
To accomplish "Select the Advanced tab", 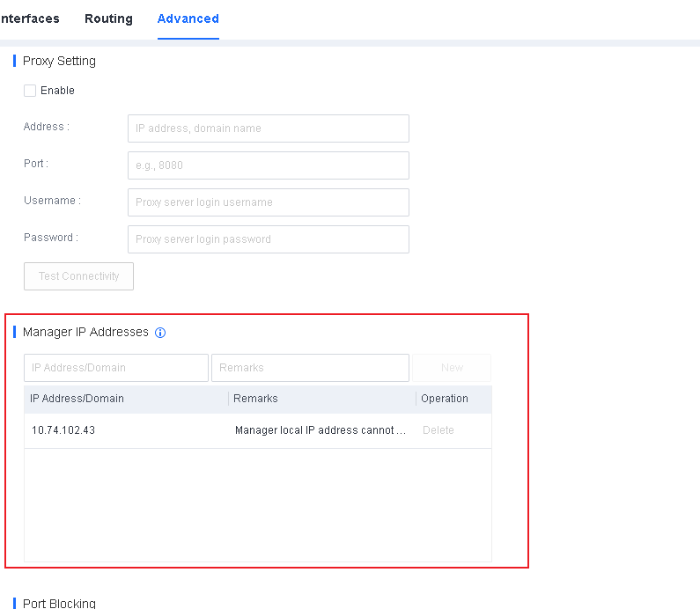I will pyautogui.click(x=188, y=18).
